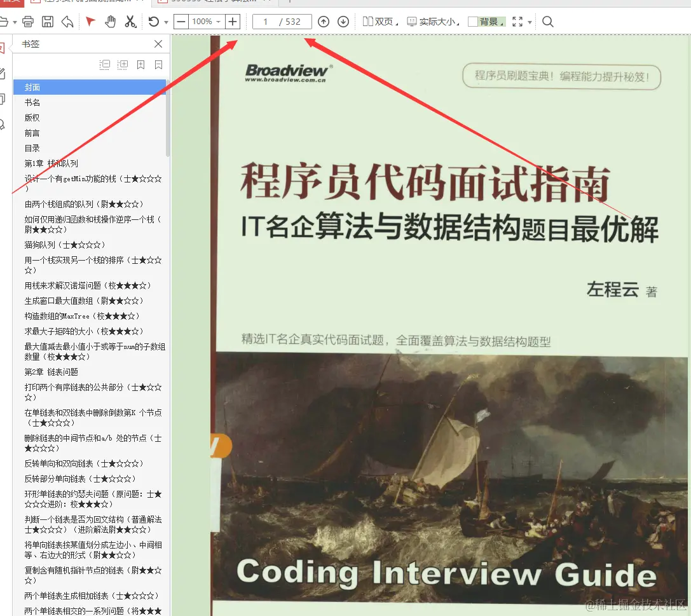
Task: Enter full screen mode icon
Action: (x=518, y=21)
